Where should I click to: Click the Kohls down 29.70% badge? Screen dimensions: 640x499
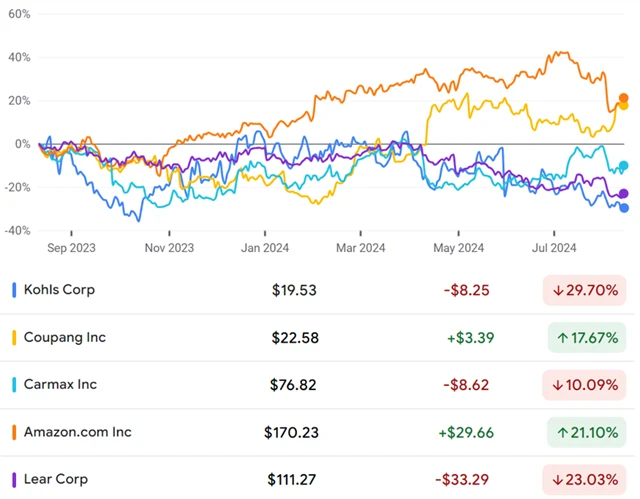coord(585,290)
